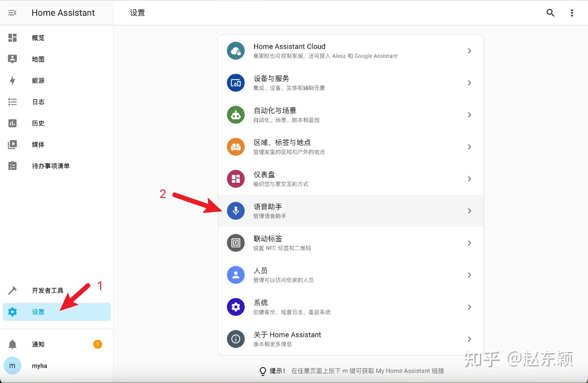Click the 设置 NFC 标签和二维码 description
The width and height of the screenshot is (588, 383).
point(282,248)
